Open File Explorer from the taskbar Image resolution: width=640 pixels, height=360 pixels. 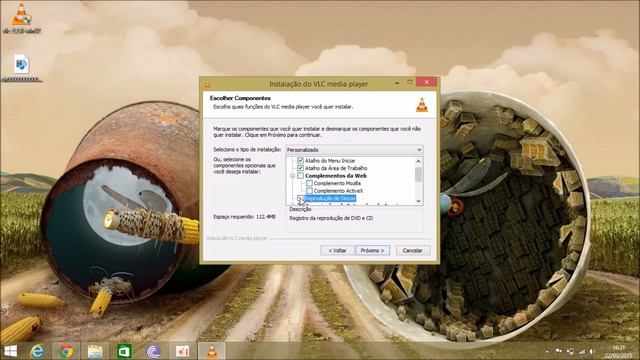point(95,351)
